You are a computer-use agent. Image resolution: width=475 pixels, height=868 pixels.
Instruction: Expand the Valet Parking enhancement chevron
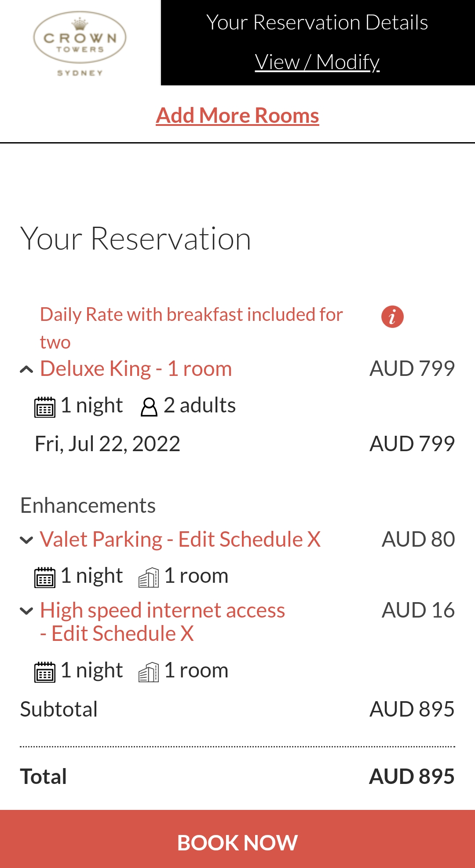[26, 540]
